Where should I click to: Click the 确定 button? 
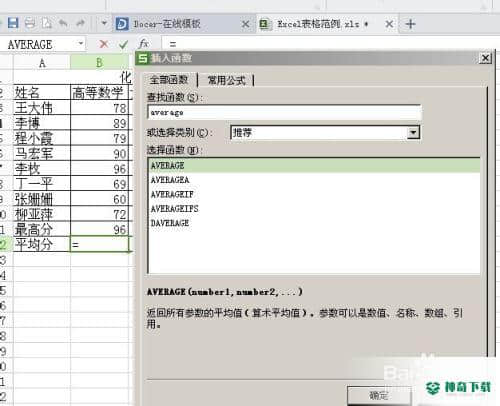click(x=378, y=396)
